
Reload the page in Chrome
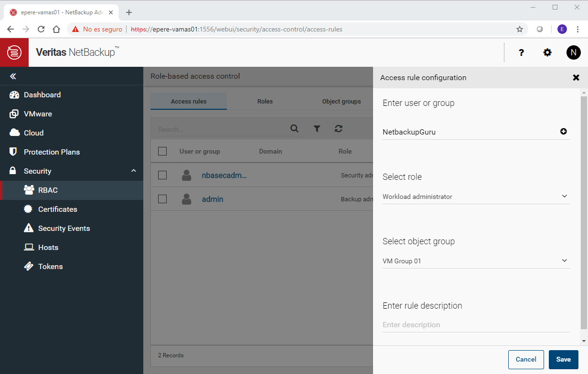pos(41,29)
